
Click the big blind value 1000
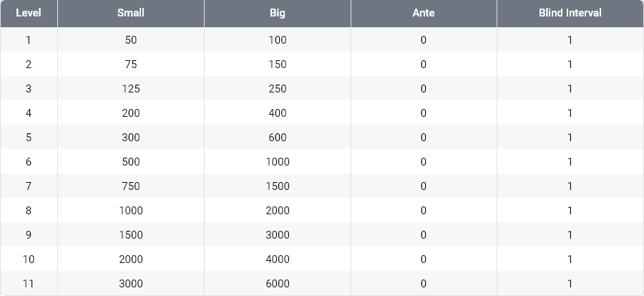278,162
